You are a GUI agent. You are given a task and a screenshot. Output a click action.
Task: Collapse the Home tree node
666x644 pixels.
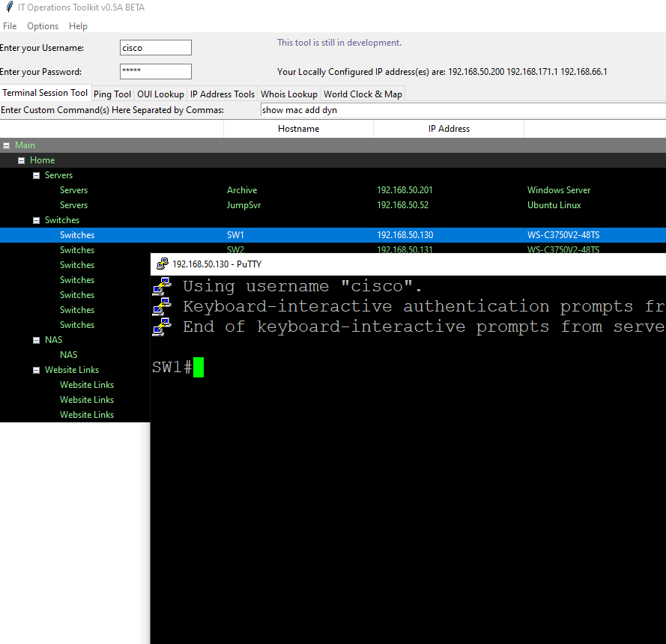click(x=21, y=160)
